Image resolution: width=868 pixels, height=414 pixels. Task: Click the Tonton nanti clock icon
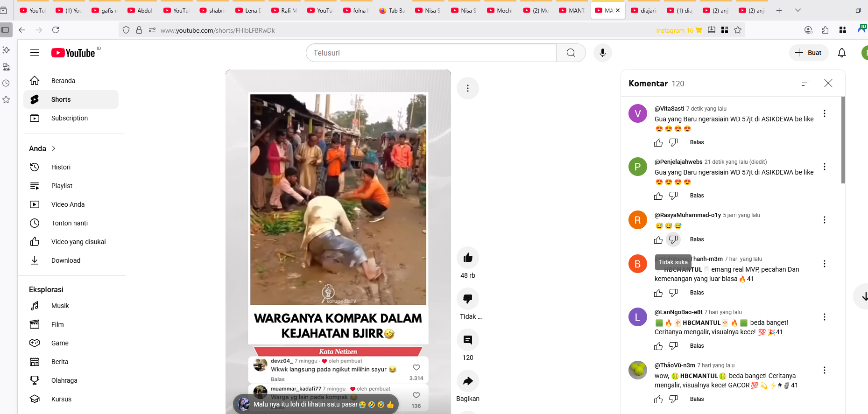[x=35, y=223]
